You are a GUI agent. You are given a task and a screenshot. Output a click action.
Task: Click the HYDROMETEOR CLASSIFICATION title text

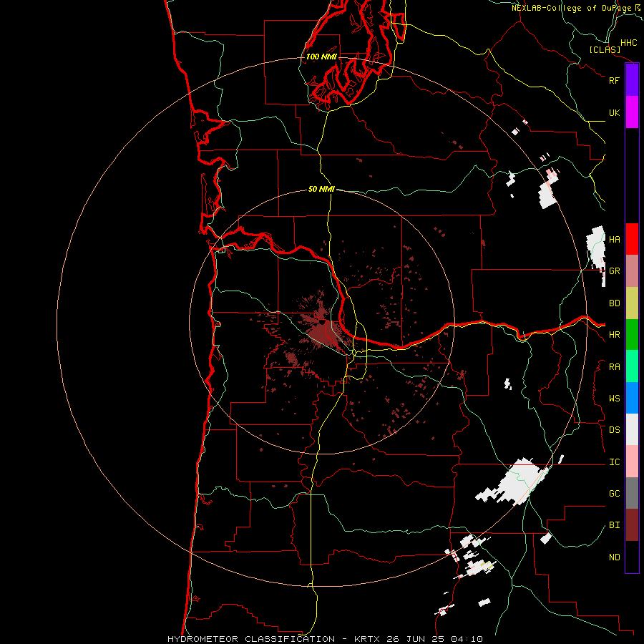pyautogui.click(x=251, y=639)
